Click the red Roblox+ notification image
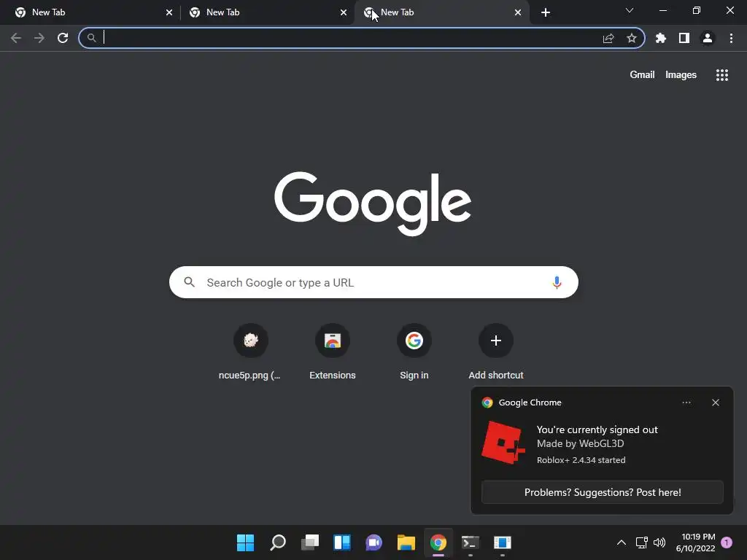 [503, 443]
